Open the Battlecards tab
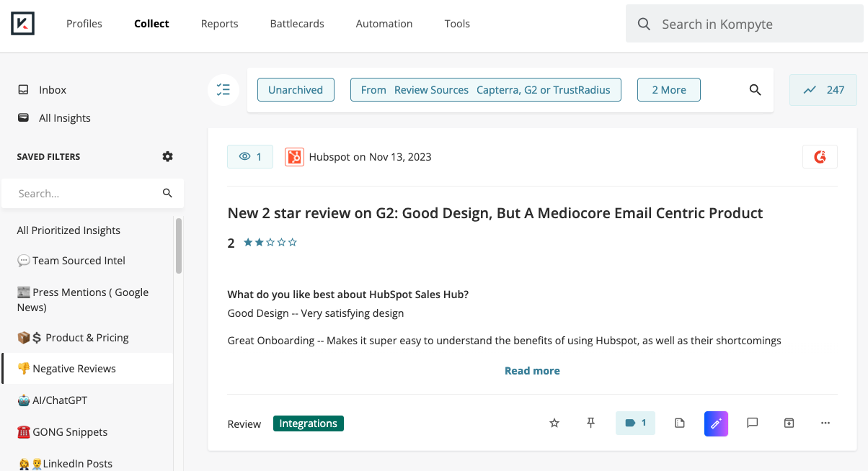 point(297,24)
